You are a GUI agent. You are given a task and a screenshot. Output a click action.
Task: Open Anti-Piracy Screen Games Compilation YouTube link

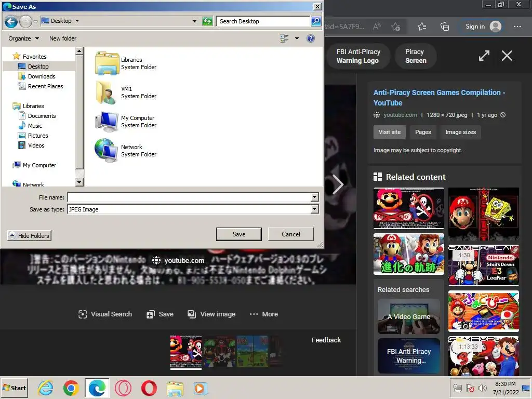coord(439,98)
